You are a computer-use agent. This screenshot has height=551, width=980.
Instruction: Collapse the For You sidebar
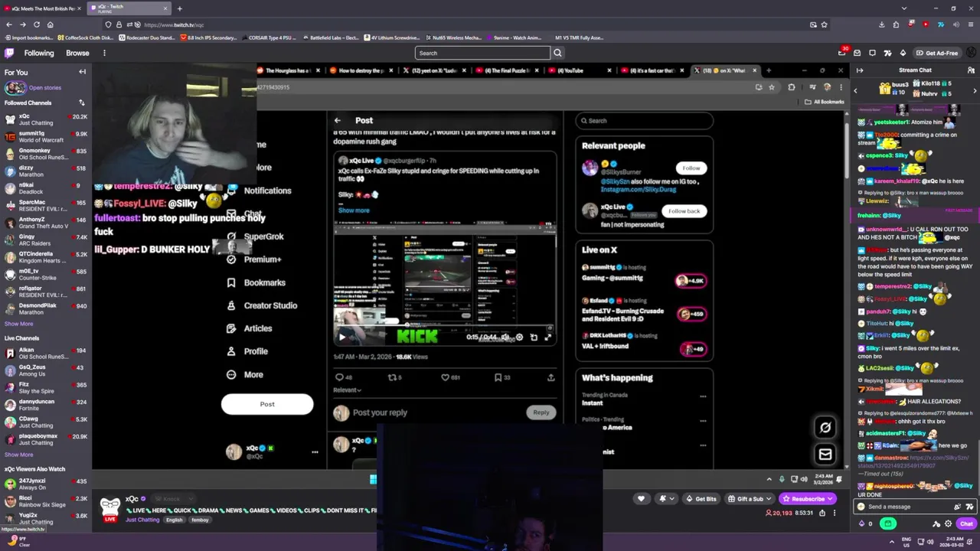[x=82, y=72]
